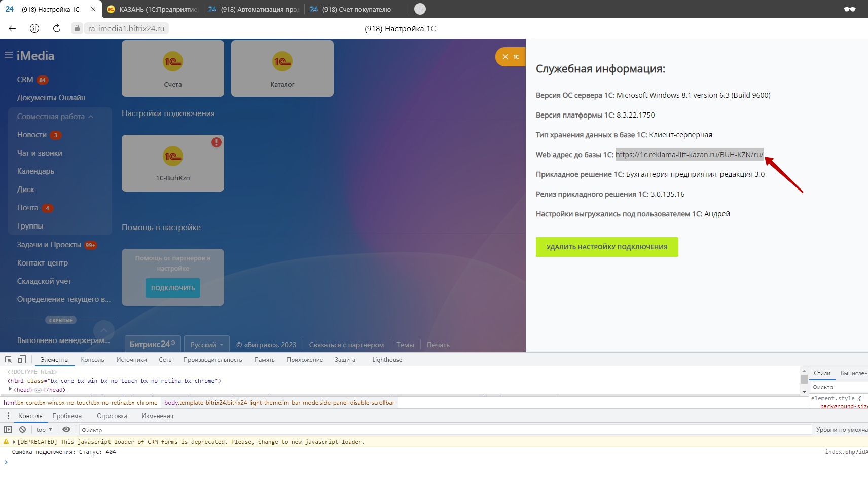
Task: Open the 1C-BuhKzn connection tile
Action: pyautogui.click(x=173, y=163)
